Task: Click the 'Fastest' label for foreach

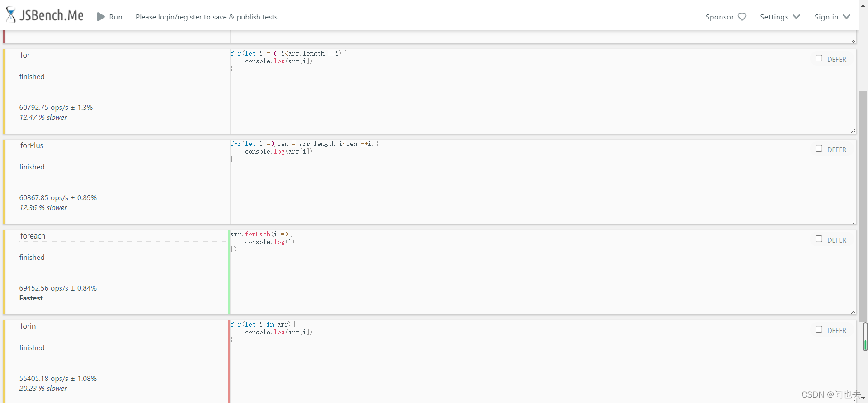Action: [x=31, y=298]
